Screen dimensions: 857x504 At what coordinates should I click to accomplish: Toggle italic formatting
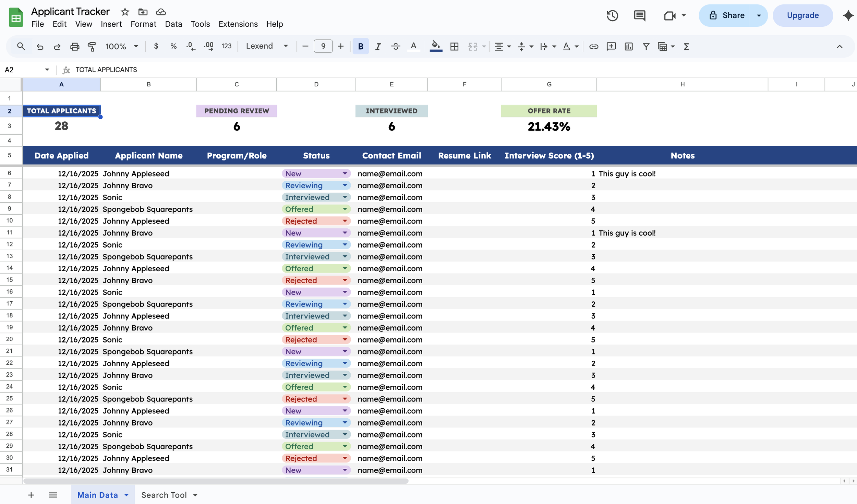coord(378,46)
